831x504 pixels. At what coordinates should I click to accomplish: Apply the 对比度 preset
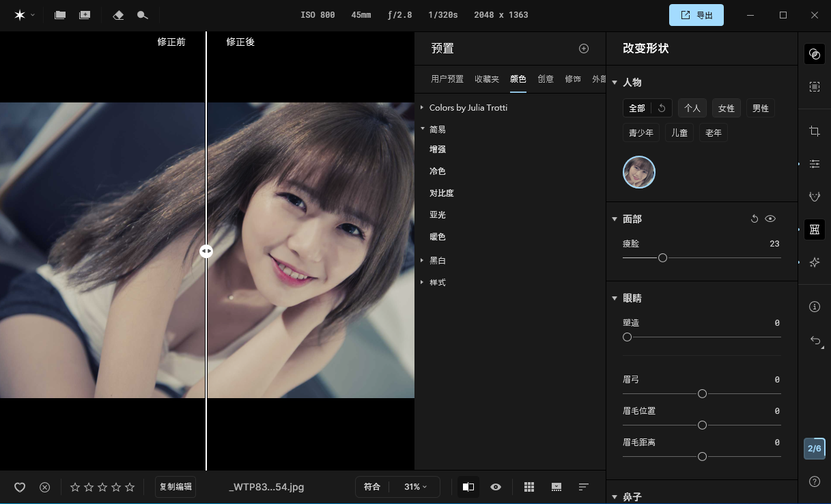[x=442, y=193]
